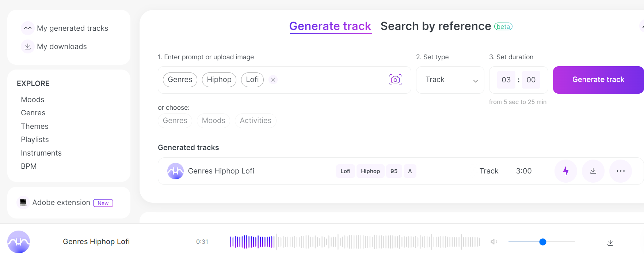The height and width of the screenshot is (254, 644).
Task: Browse Genres in Explore sidebar
Action: coord(33,113)
